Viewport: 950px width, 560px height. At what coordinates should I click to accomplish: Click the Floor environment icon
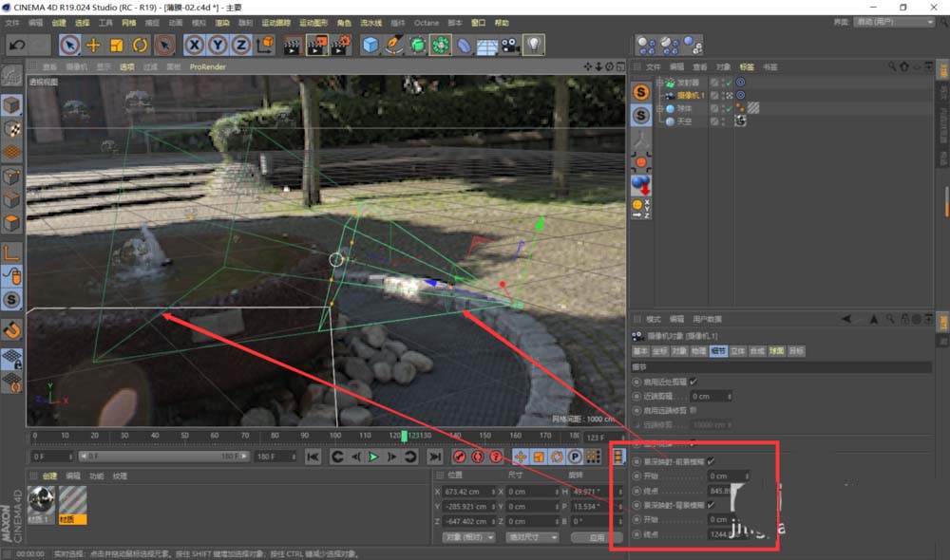[x=487, y=45]
